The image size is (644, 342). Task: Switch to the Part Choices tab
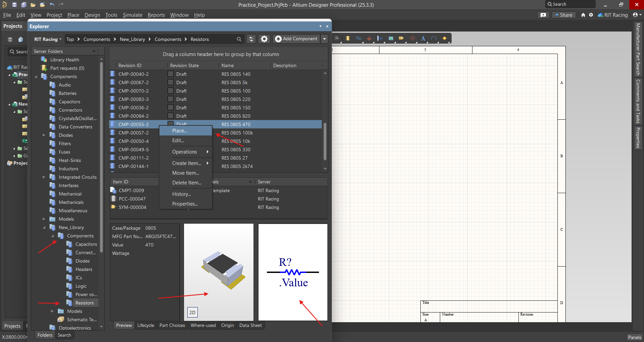[x=172, y=325]
